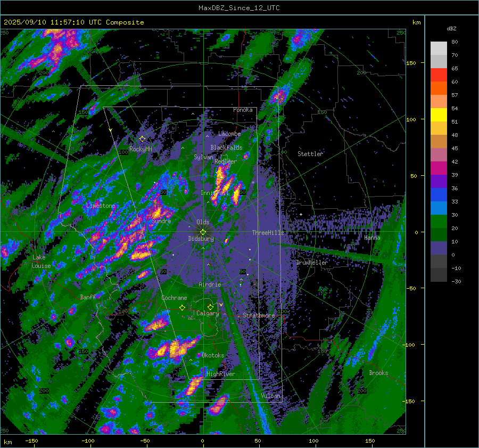Click the RockyMH label
Image resolution: width=479 pixels, height=448 pixels.
pos(141,149)
